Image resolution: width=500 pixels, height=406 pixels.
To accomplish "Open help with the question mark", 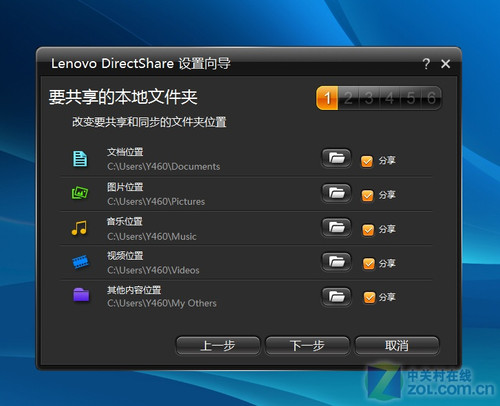I will (426, 63).
